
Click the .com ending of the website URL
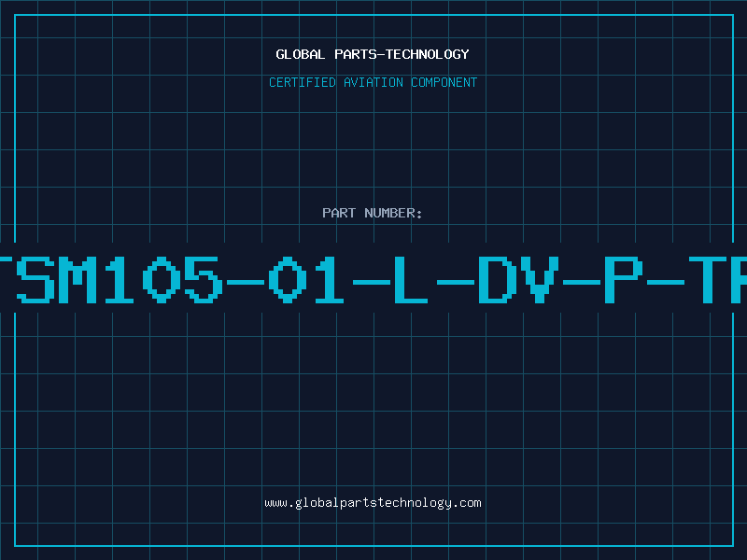pos(467,503)
